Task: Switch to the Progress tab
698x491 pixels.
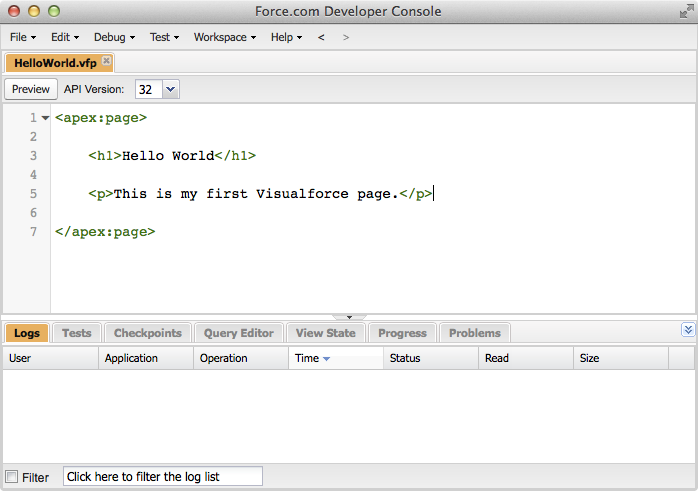Action: pyautogui.click(x=402, y=333)
